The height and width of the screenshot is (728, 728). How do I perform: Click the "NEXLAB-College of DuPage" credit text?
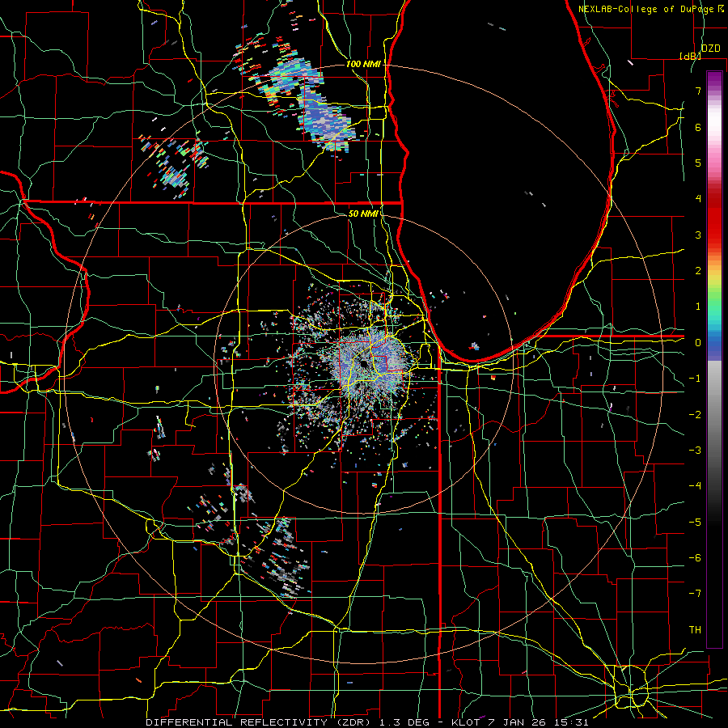point(645,9)
